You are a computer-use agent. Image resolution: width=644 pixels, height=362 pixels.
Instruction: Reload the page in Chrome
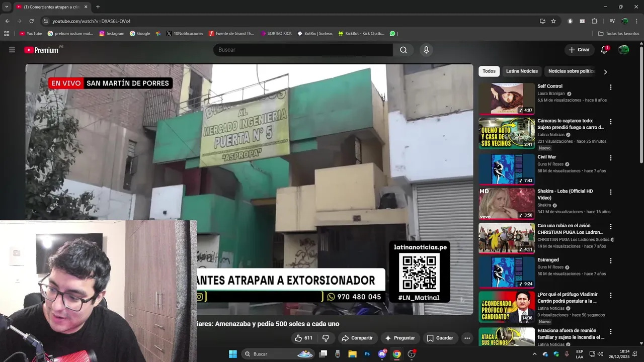point(31,21)
